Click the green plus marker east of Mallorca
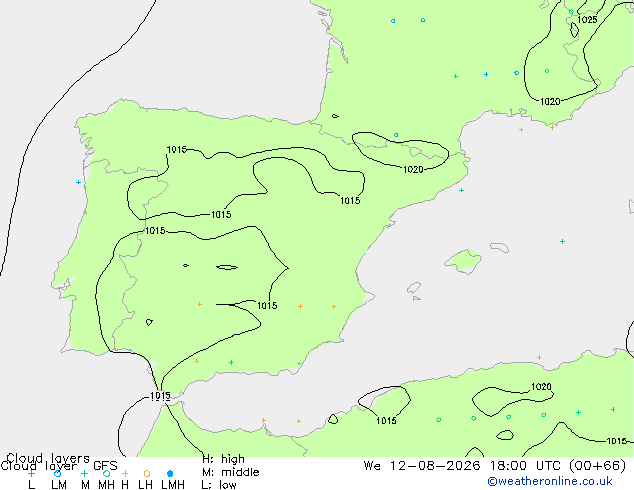Screen dimensions: 634x490 [x=562, y=241]
